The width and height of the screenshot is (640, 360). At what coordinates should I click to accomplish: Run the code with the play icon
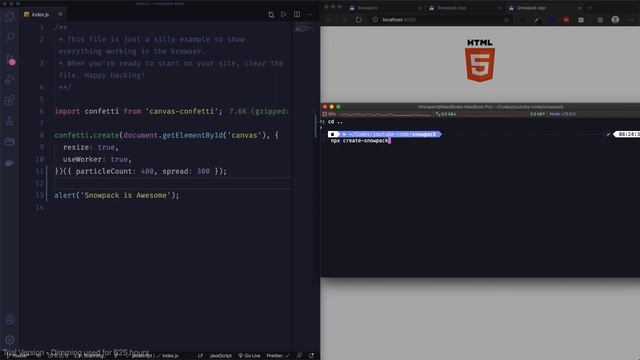pyautogui.click(x=284, y=14)
